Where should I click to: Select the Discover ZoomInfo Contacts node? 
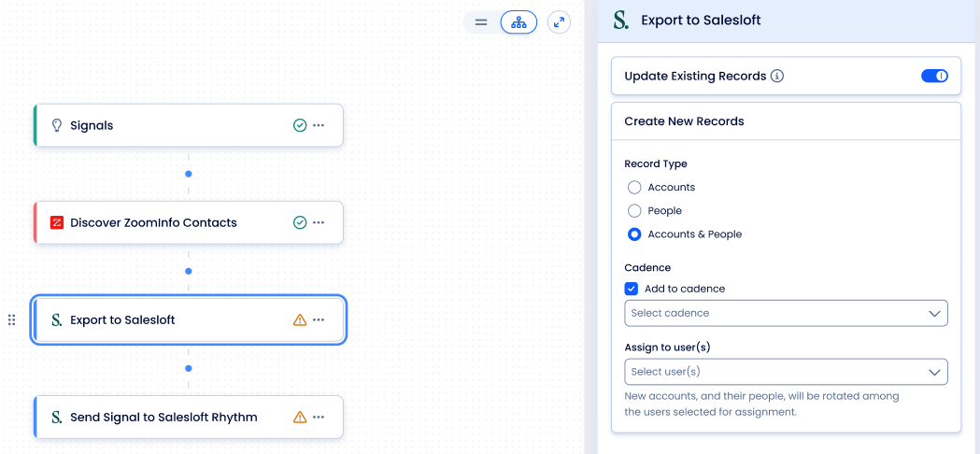tap(188, 222)
